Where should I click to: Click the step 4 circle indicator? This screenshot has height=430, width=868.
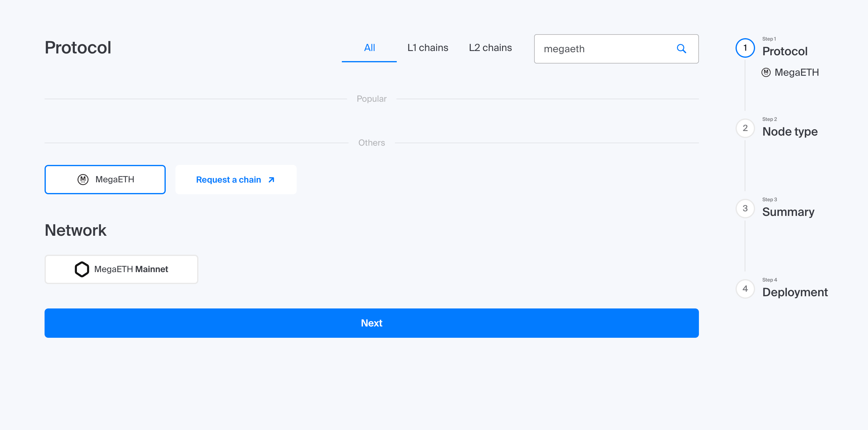click(745, 289)
